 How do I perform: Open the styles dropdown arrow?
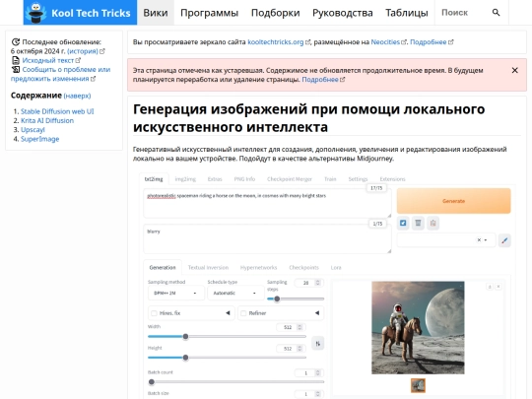[x=486, y=239]
